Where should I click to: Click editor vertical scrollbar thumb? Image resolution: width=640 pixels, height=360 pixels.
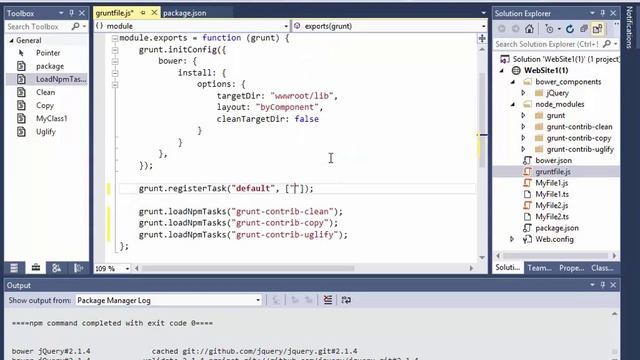point(482,120)
